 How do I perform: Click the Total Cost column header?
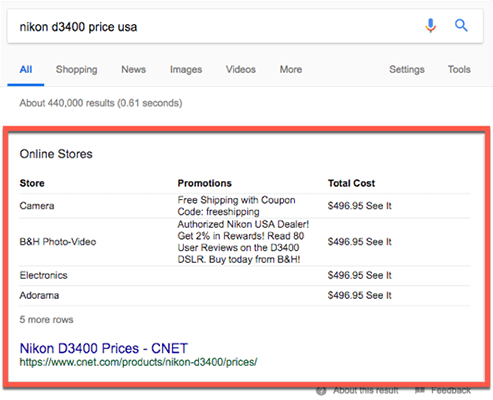[351, 183]
